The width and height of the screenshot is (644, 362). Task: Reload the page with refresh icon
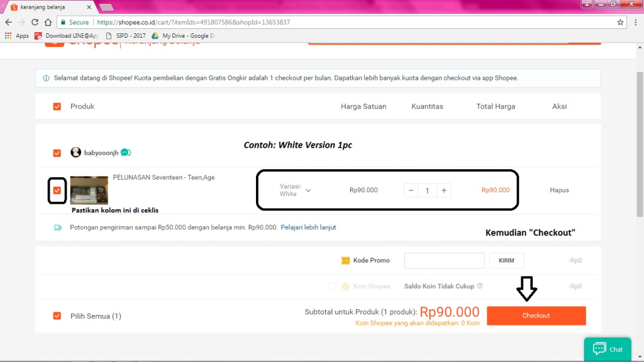click(x=35, y=22)
